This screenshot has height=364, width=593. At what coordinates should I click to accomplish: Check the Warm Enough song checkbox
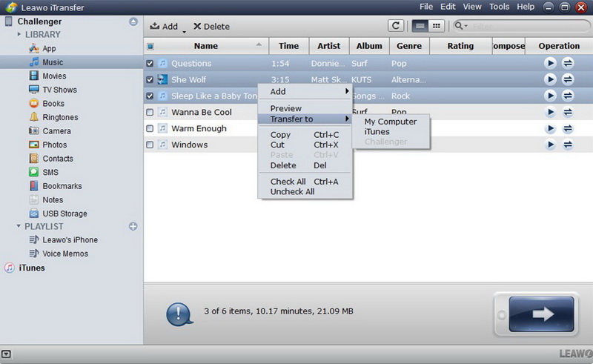pos(150,129)
